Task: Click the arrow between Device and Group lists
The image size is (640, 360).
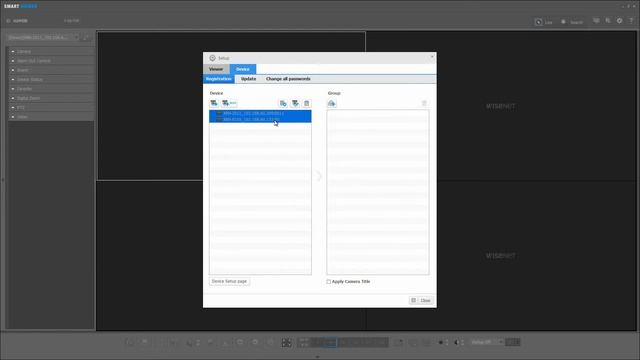Action: 319,176
